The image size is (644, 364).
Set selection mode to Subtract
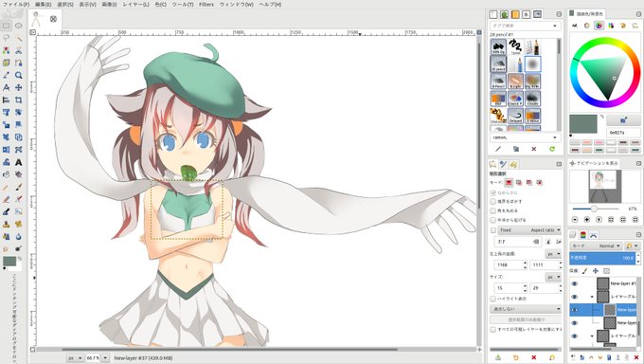point(529,182)
